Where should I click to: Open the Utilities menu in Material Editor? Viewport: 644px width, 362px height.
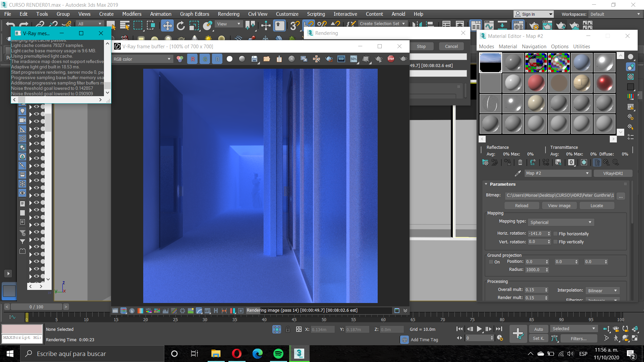click(581, 47)
